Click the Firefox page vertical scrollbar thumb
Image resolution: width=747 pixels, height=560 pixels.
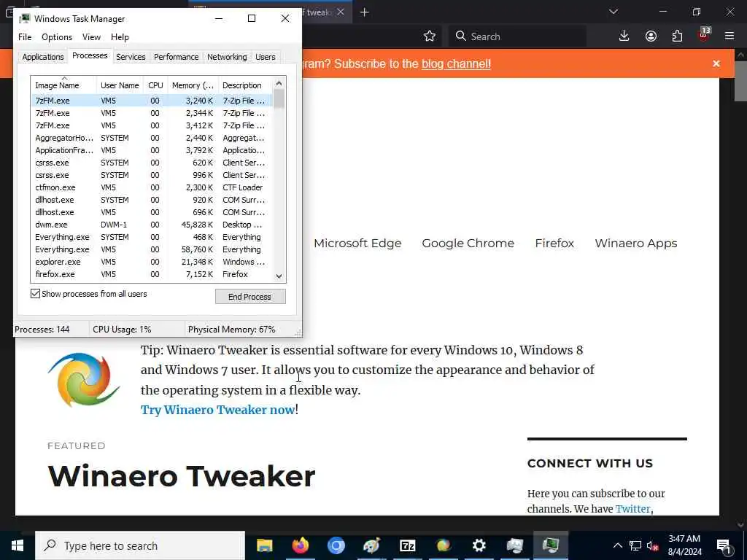click(740, 80)
